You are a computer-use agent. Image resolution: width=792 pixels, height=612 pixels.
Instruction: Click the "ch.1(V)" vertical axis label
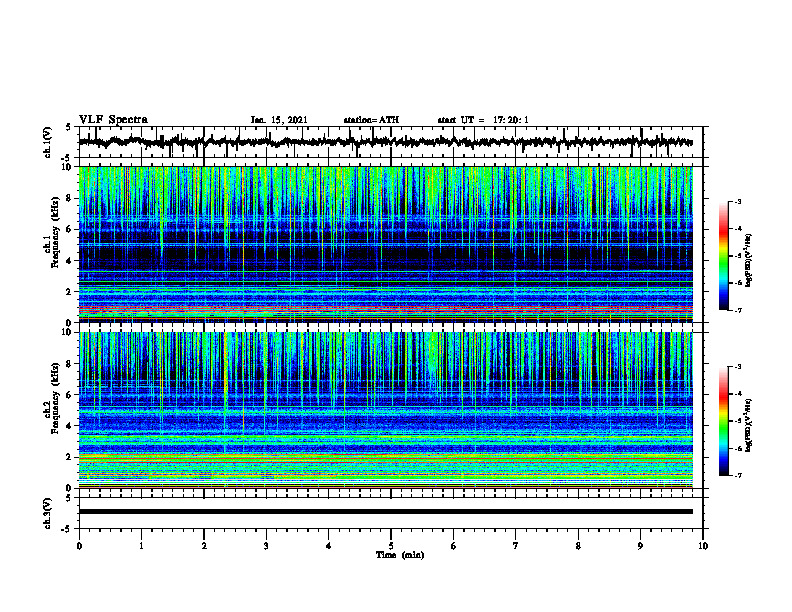click(47, 142)
